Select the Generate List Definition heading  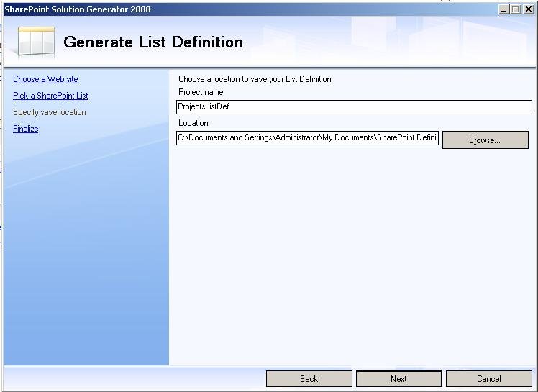coord(153,42)
